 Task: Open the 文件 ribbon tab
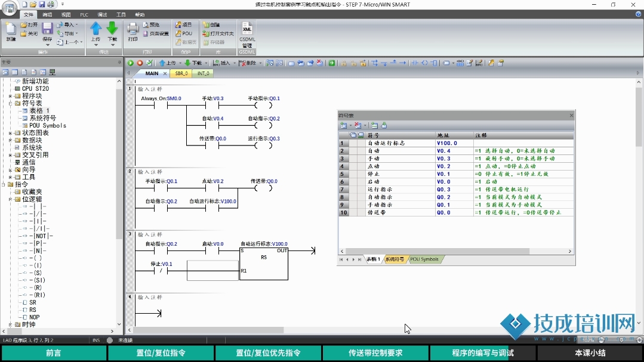pyautogui.click(x=28, y=14)
